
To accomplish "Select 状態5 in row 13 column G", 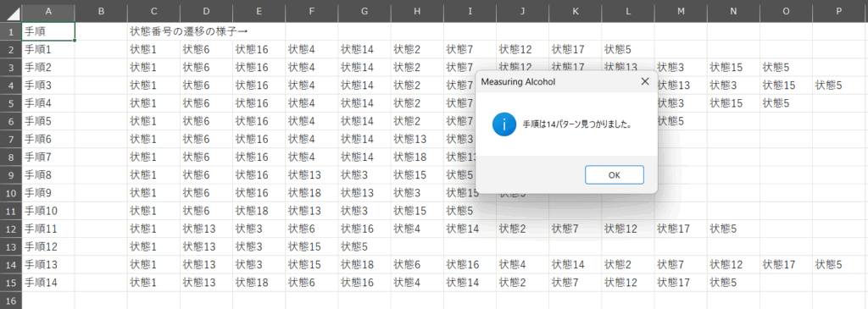I will click(x=364, y=246).
